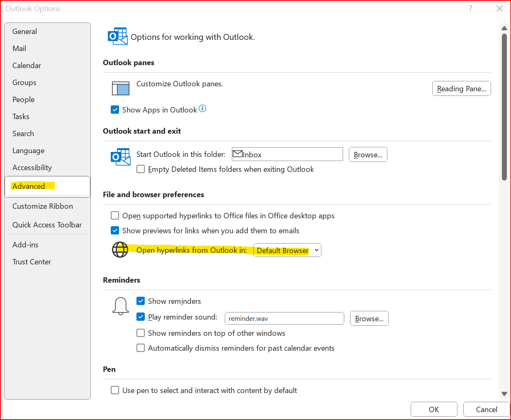Screen dimensions: 511x420
Task: Click the File and browser preferences heading
Action: tap(153, 195)
